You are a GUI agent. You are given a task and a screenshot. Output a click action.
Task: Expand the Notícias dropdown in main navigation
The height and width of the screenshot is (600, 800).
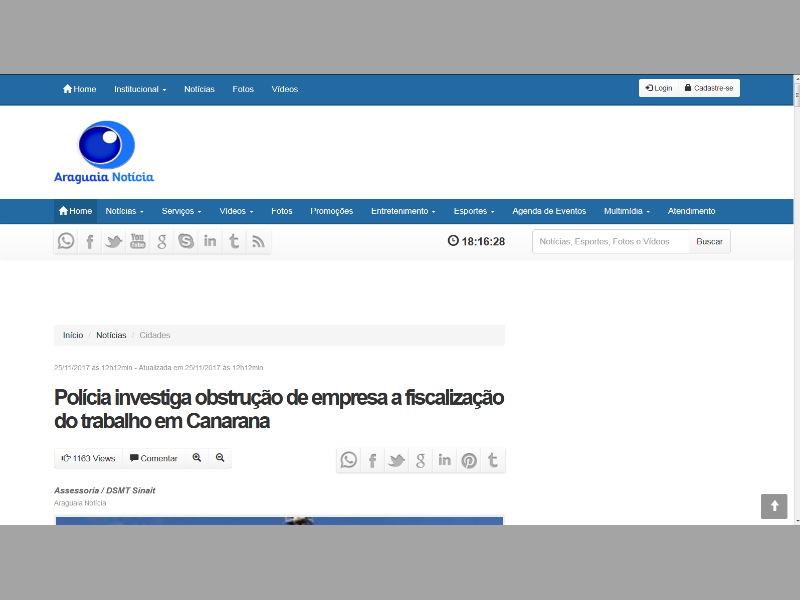pos(124,211)
